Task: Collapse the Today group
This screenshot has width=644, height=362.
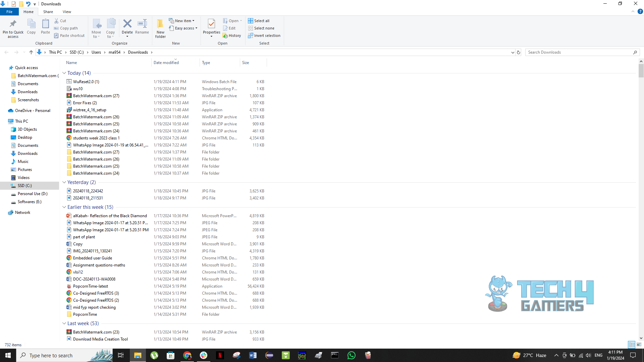Action: pos(64,73)
